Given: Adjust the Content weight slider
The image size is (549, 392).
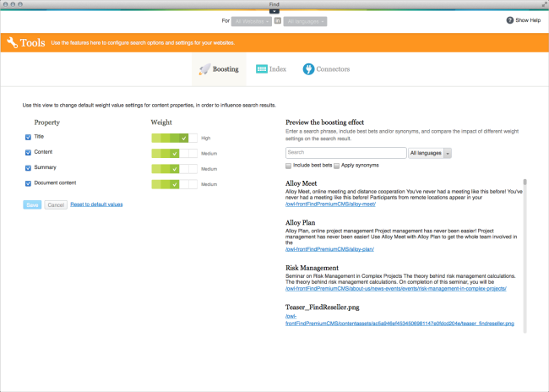Looking at the screenshot, I should point(174,152).
